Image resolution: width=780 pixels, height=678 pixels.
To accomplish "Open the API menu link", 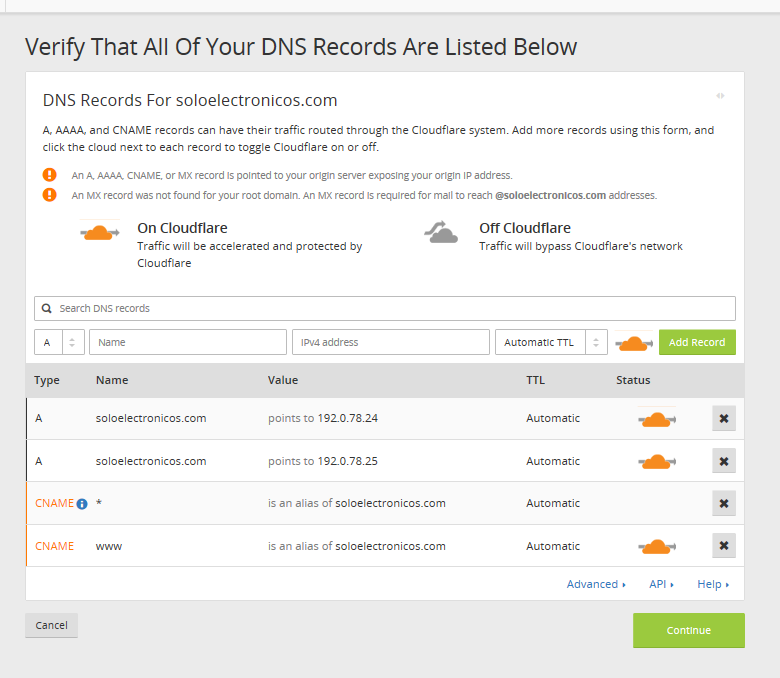I will pyautogui.click(x=661, y=584).
